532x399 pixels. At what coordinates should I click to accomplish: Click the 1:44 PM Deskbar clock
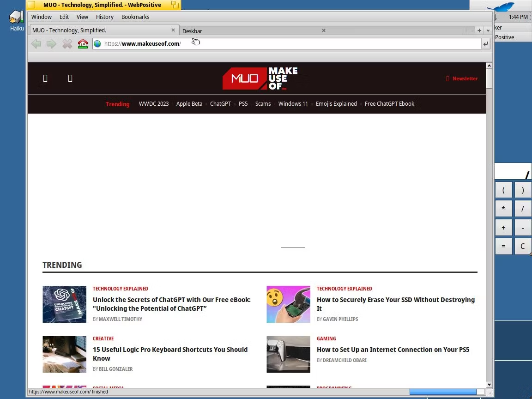518,17
